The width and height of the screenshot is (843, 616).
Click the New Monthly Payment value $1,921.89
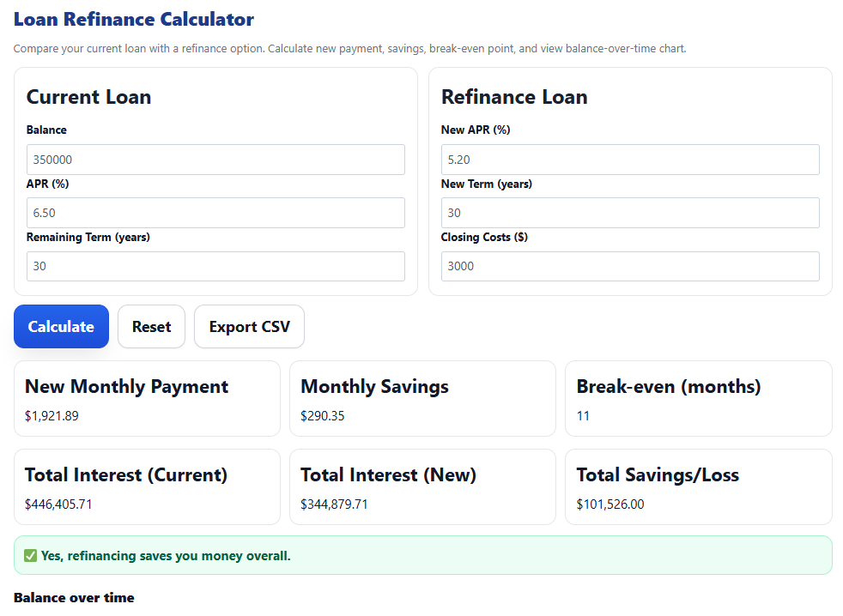52,415
